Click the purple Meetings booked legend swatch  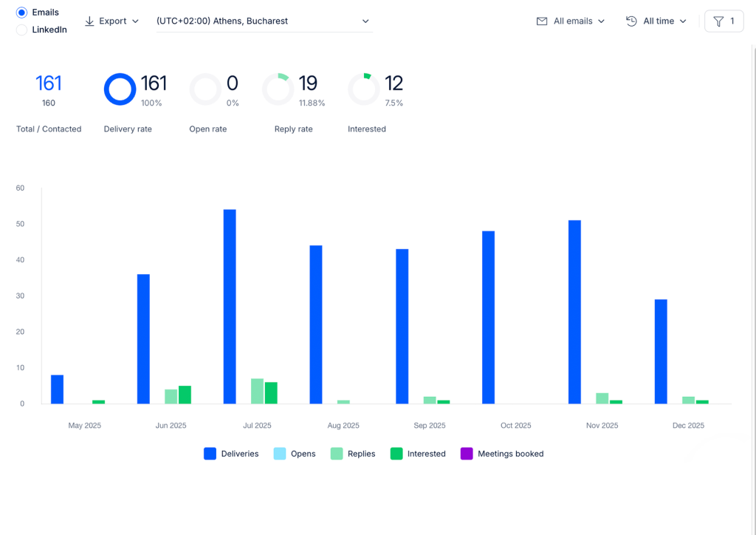(467, 454)
